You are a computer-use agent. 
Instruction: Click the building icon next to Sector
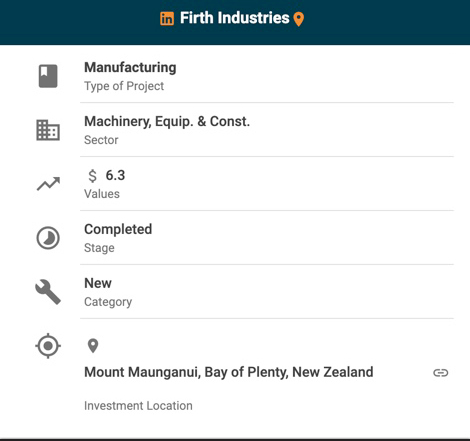[x=48, y=130]
